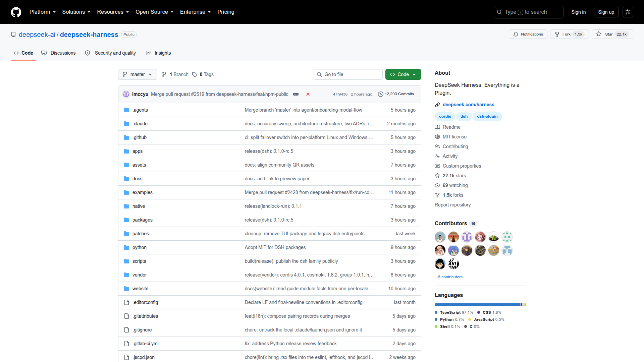The height and width of the screenshot is (362, 644).
Task: Click the book icon beside Readme
Action: click(437, 127)
